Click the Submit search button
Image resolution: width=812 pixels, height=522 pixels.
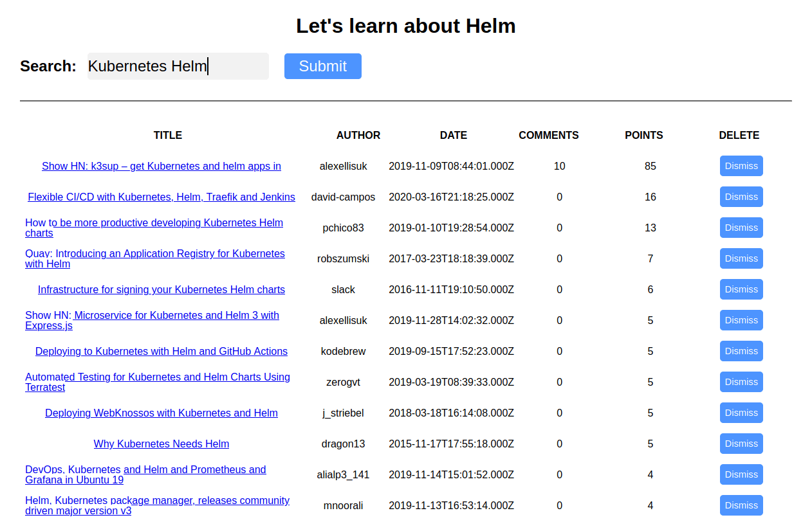click(x=323, y=66)
